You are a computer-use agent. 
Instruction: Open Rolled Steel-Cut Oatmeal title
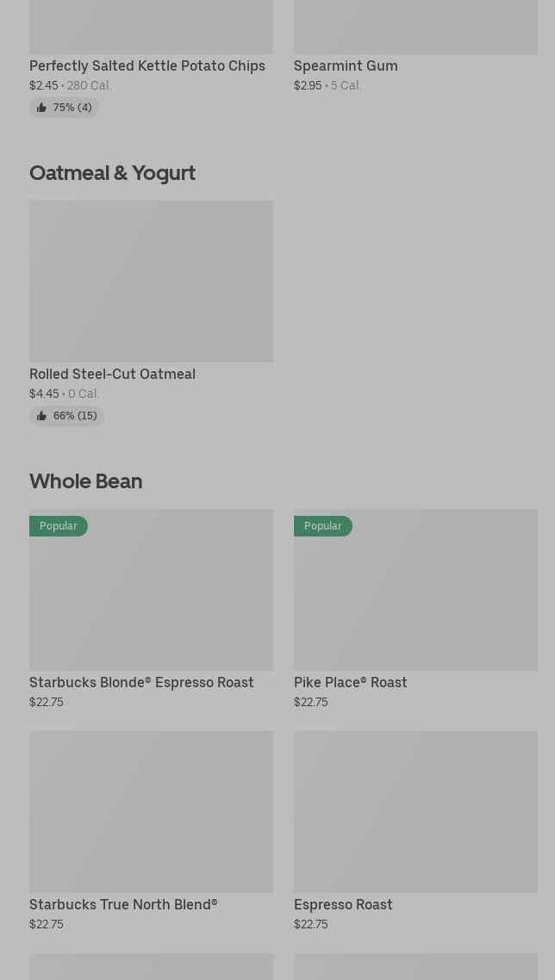(112, 374)
